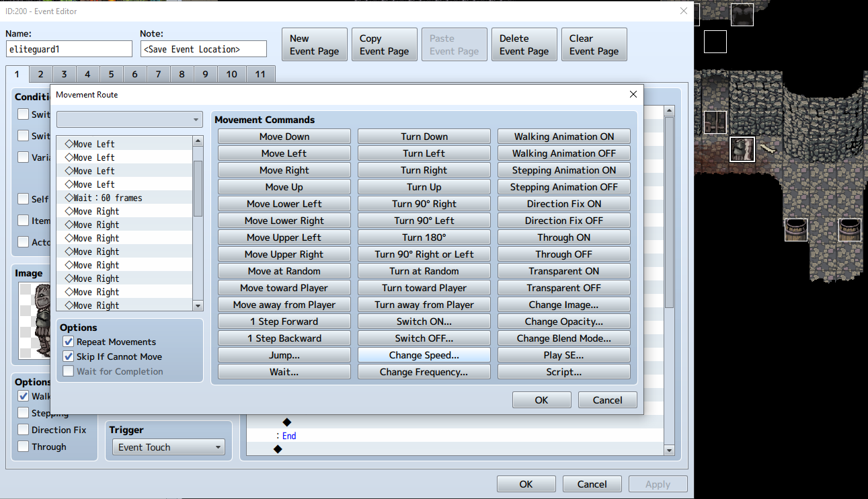Add Through ON movement command
Image resolution: width=868 pixels, height=499 pixels.
(x=564, y=237)
